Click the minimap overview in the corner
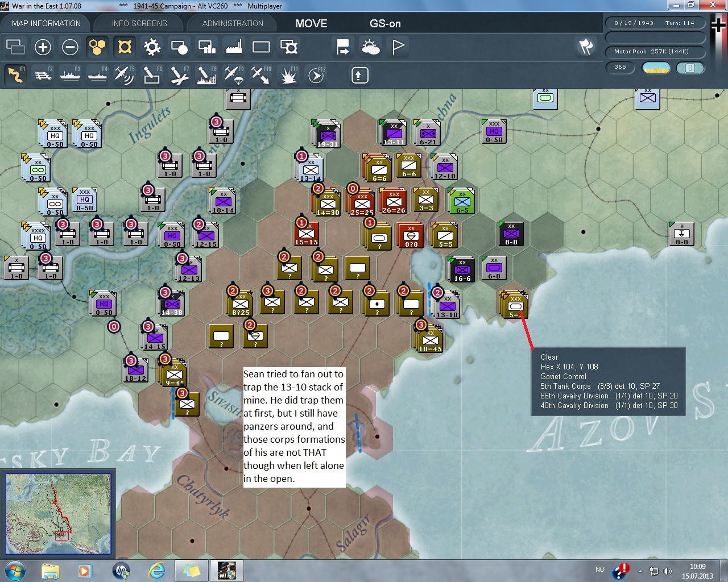This screenshot has height=582, width=728. [58, 514]
